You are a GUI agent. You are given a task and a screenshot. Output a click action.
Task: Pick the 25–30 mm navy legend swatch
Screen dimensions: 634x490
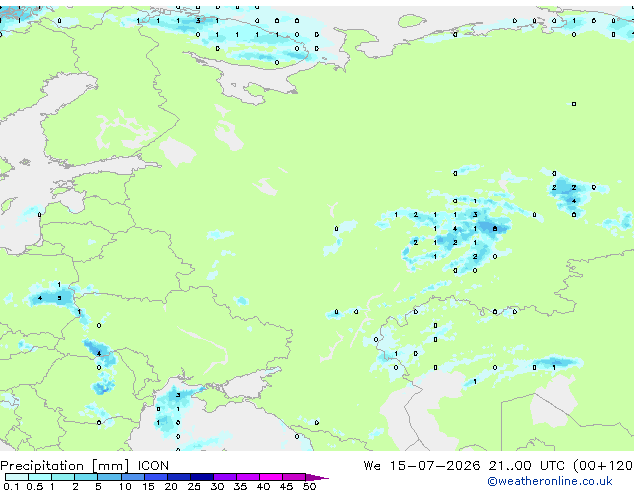point(202,477)
